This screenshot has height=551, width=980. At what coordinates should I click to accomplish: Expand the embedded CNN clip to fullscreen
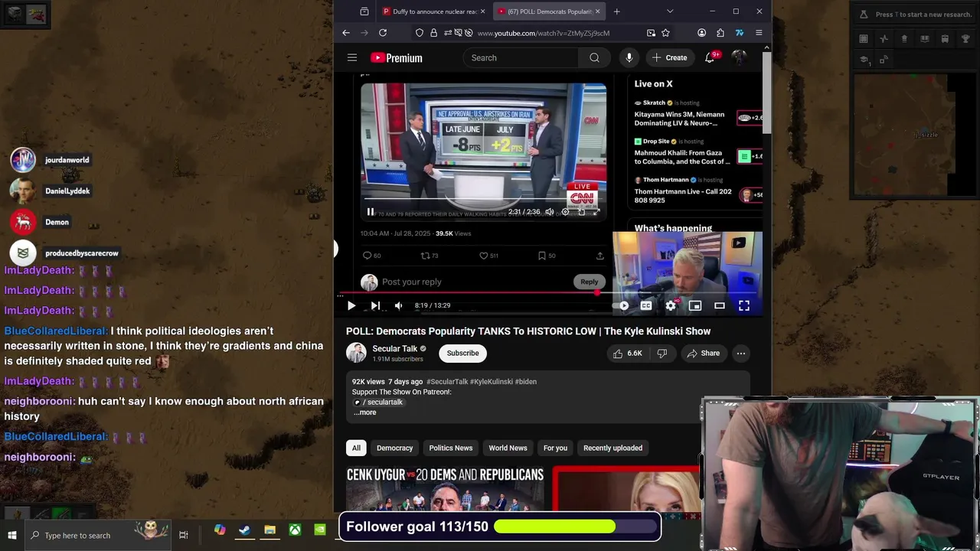[x=596, y=212]
